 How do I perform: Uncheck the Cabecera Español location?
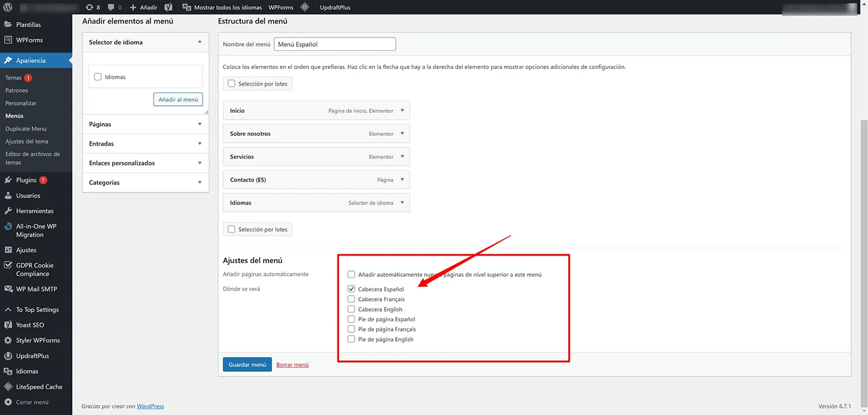351,289
